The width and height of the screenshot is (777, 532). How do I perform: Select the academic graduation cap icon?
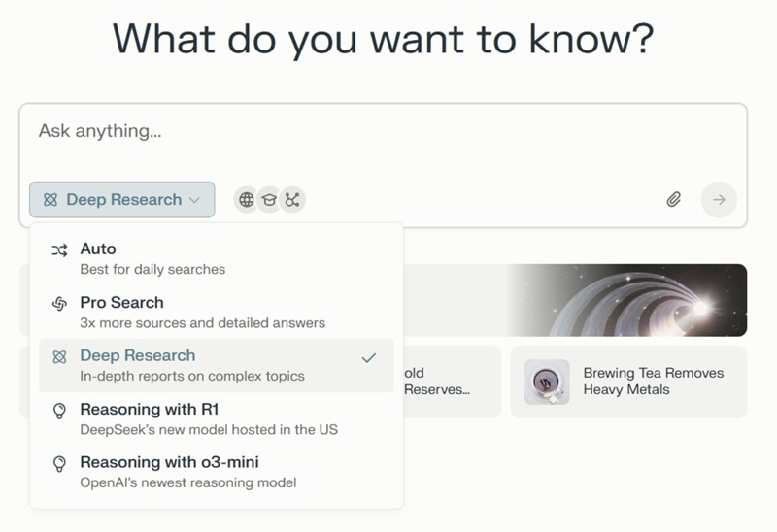tap(269, 200)
